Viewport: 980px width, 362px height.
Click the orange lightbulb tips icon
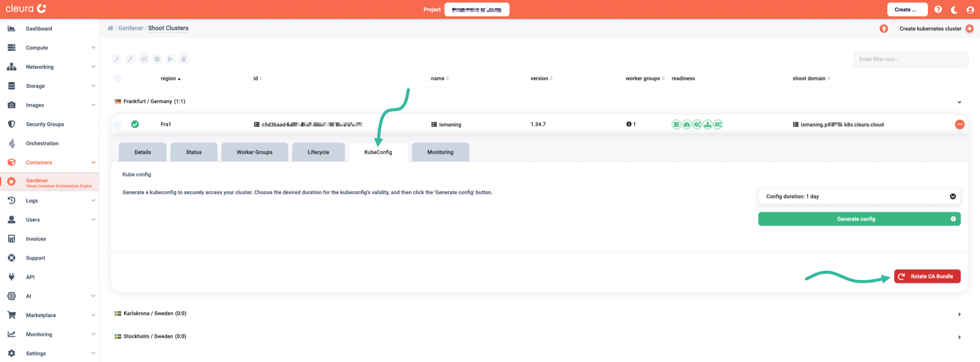pyautogui.click(x=884, y=29)
